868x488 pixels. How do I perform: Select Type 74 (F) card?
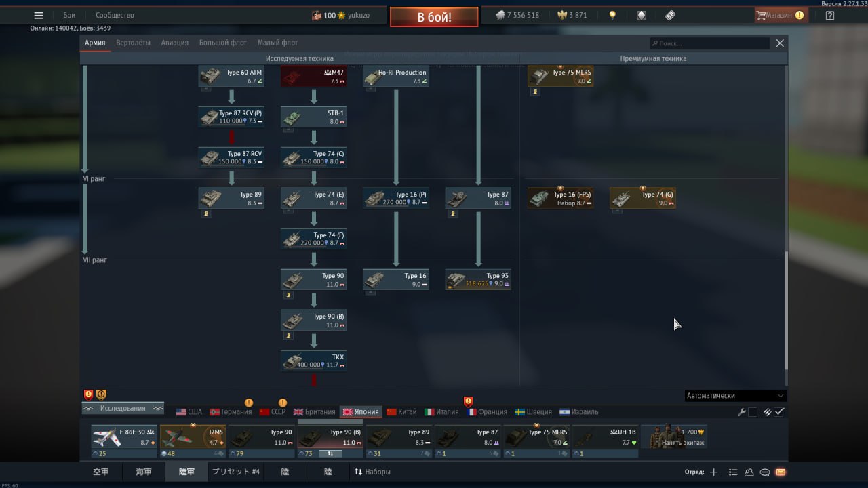coord(313,239)
